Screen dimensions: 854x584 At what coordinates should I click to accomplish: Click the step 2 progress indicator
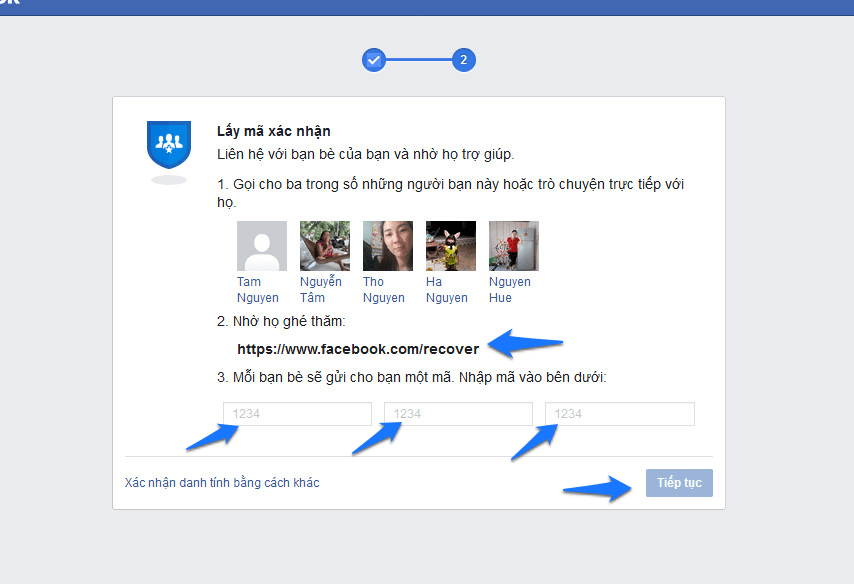[x=463, y=60]
